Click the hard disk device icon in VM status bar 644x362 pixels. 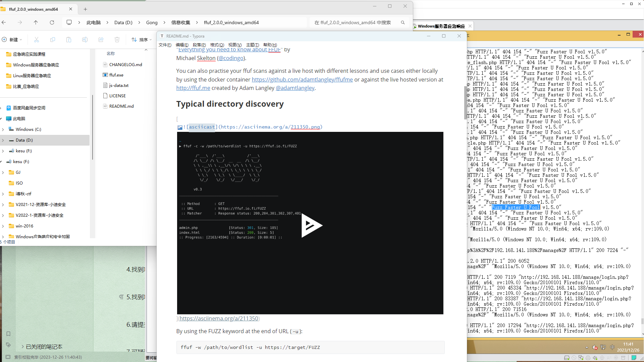click(x=567, y=358)
